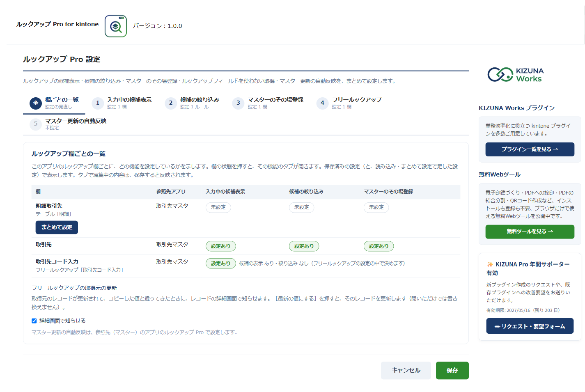
Task: Click the 保存 button
Action: point(452,370)
